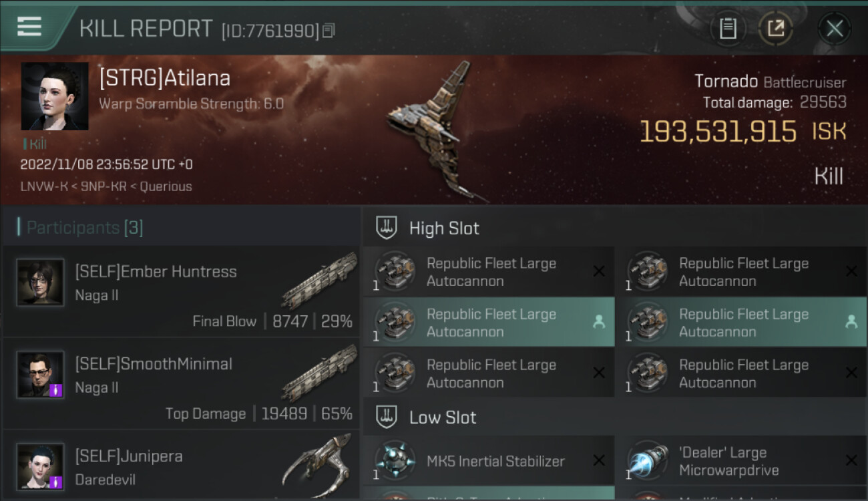Screen dimensions: 868x501
Task: Select Ember Huntress portrait
Action: coord(41,283)
